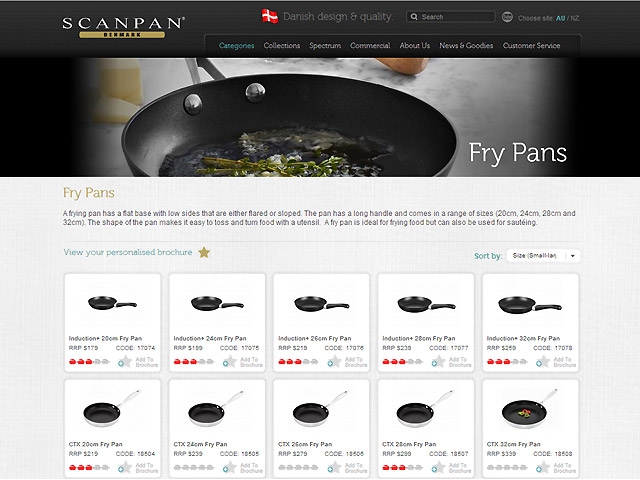Open the Customer Service menu
The width and height of the screenshot is (640, 480).
(x=531, y=46)
